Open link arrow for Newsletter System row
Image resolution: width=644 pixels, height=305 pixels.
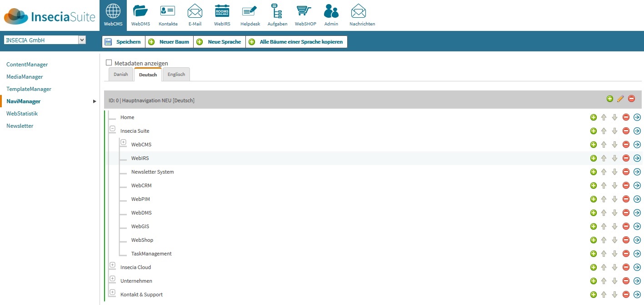[x=637, y=172]
